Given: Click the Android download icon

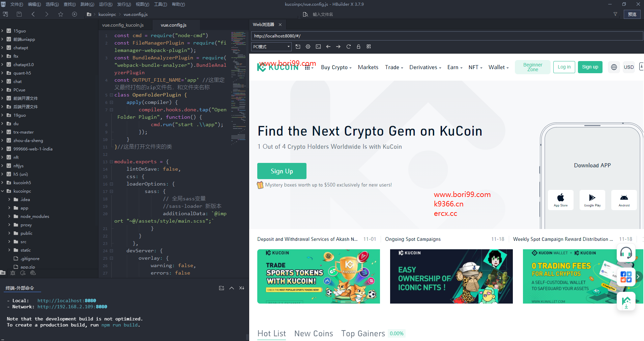Looking at the screenshot, I should (624, 200).
